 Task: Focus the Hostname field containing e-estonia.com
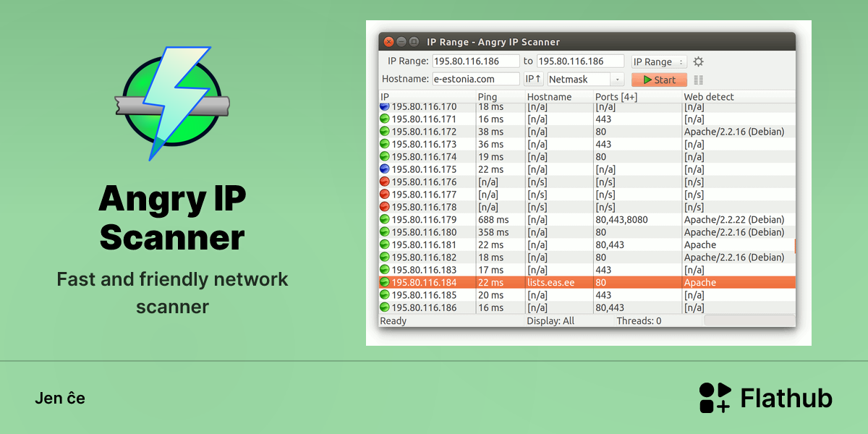point(476,80)
